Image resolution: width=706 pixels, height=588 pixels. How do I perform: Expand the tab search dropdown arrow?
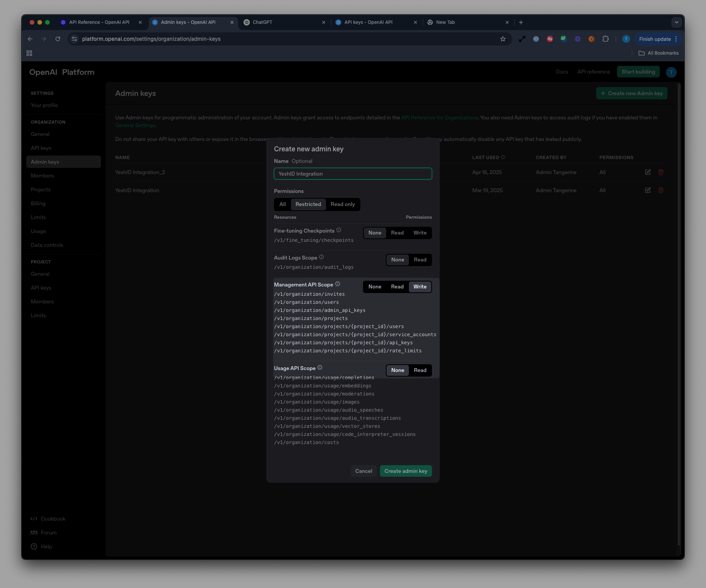[676, 22]
